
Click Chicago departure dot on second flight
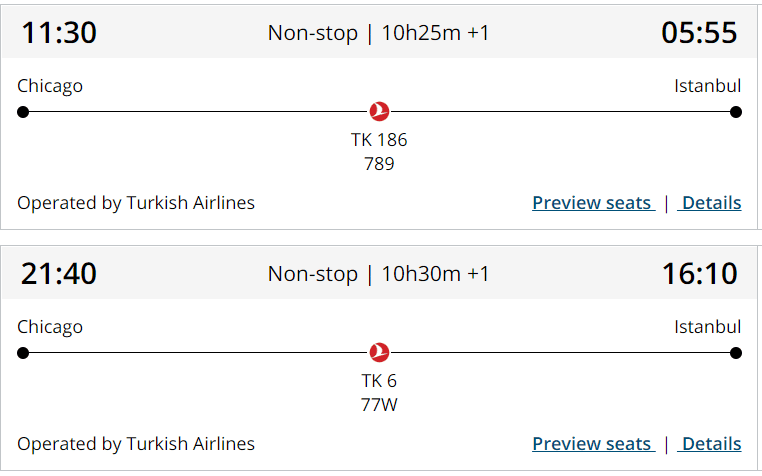23,352
